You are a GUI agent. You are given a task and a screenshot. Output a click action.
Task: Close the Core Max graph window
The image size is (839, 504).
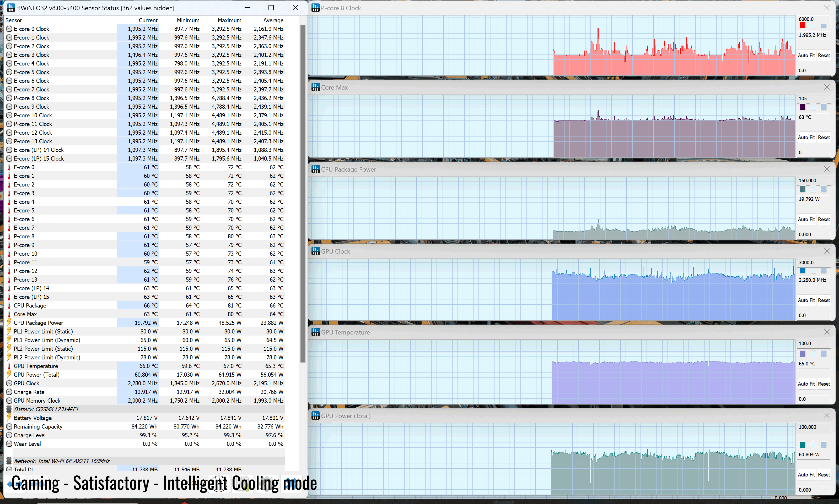tap(827, 87)
